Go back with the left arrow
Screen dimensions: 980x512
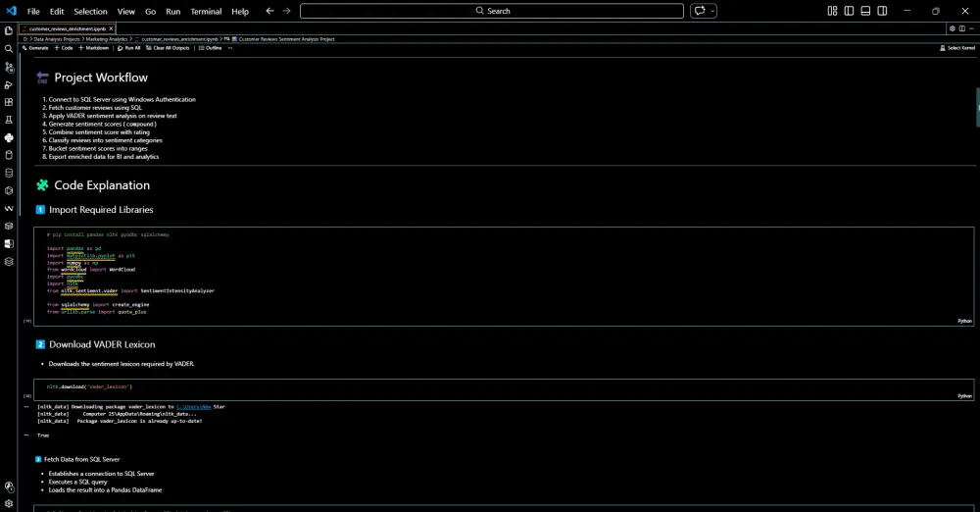pos(269,11)
